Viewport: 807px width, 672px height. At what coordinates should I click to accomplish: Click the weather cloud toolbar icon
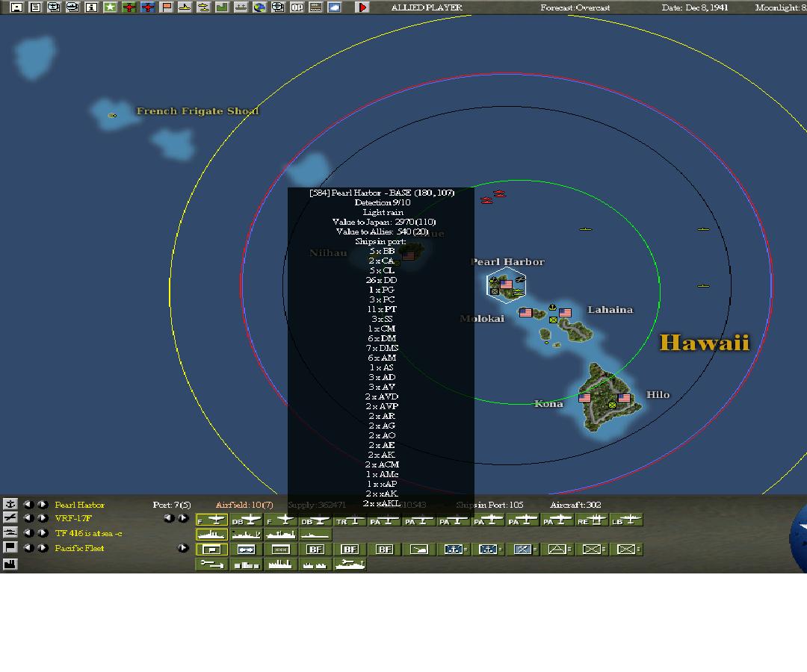(335, 7)
